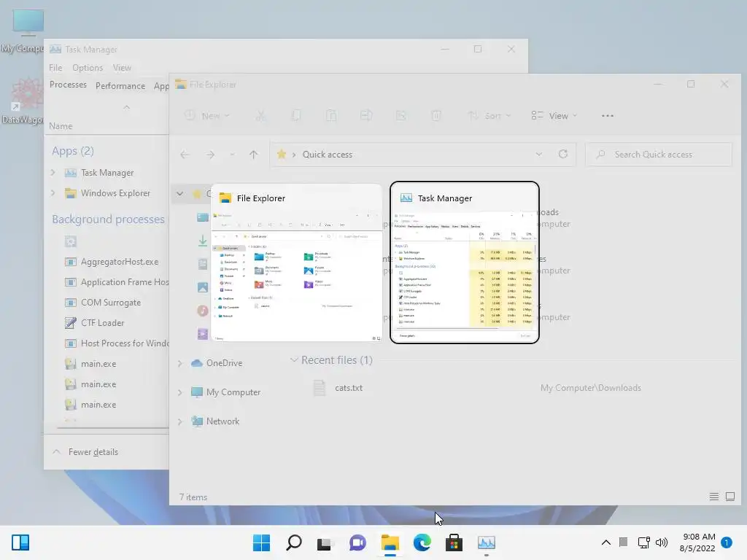Click Name column header in Task Manager
Image resolution: width=747 pixels, height=560 pixels.
[61, 126]
